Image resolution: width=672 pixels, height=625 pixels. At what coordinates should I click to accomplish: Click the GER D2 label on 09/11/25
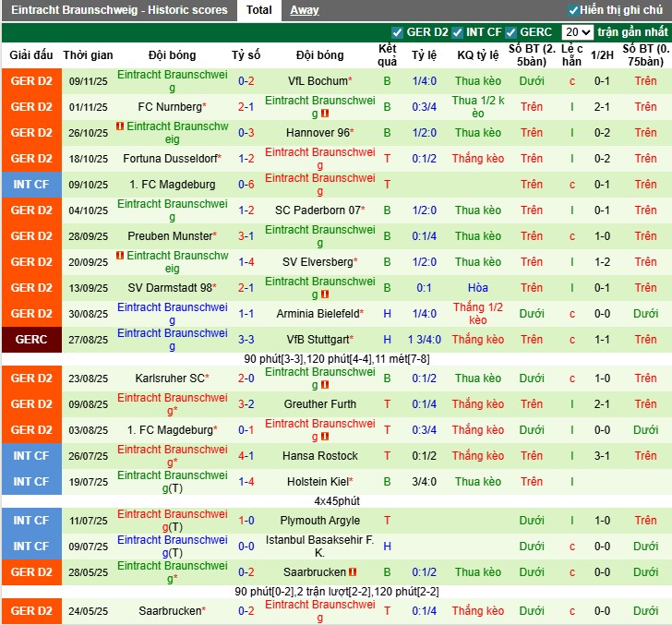pyautogui.click(x=31, y=81)
